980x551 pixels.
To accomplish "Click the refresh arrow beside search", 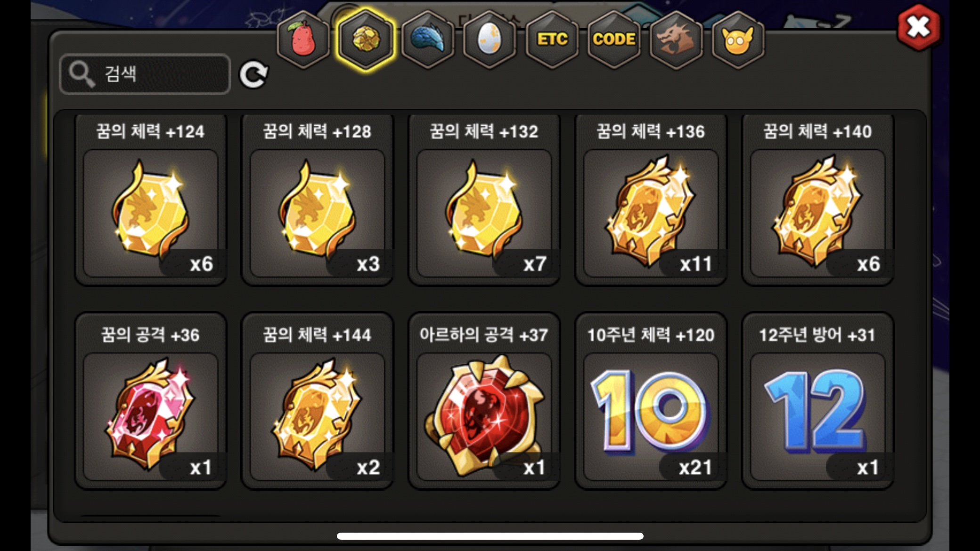I will (253, 74).
